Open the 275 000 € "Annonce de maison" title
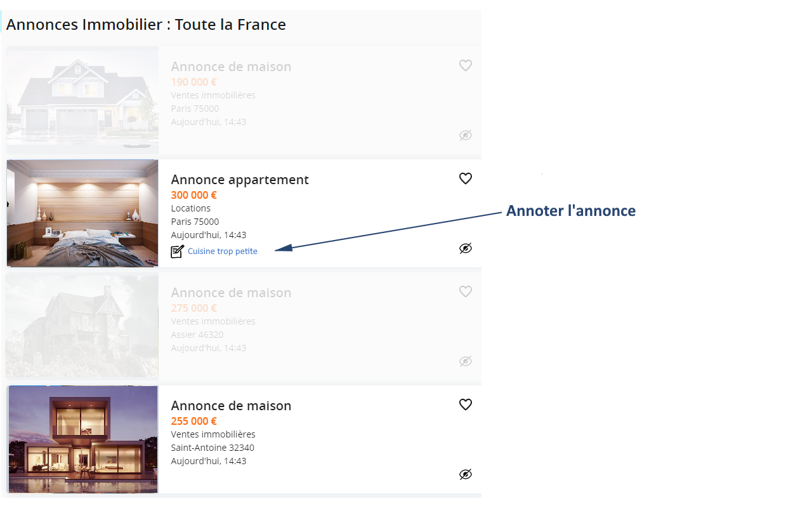812x508 pixels. coord(231,293)
